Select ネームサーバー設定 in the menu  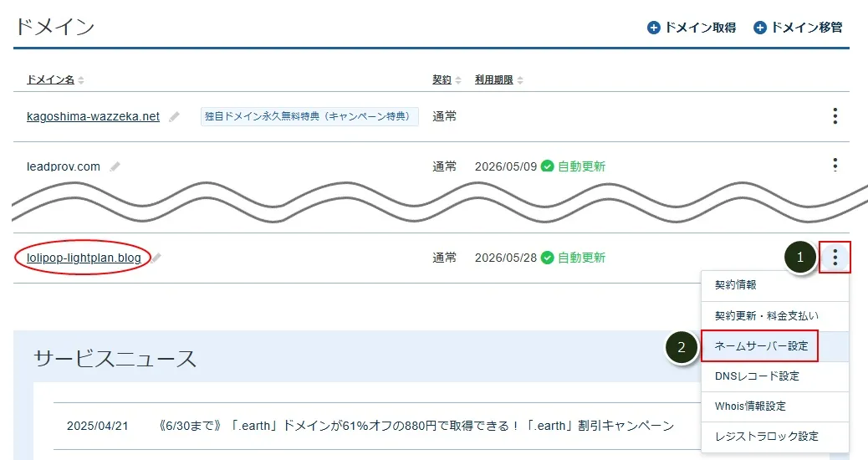[x=760, y=346]
